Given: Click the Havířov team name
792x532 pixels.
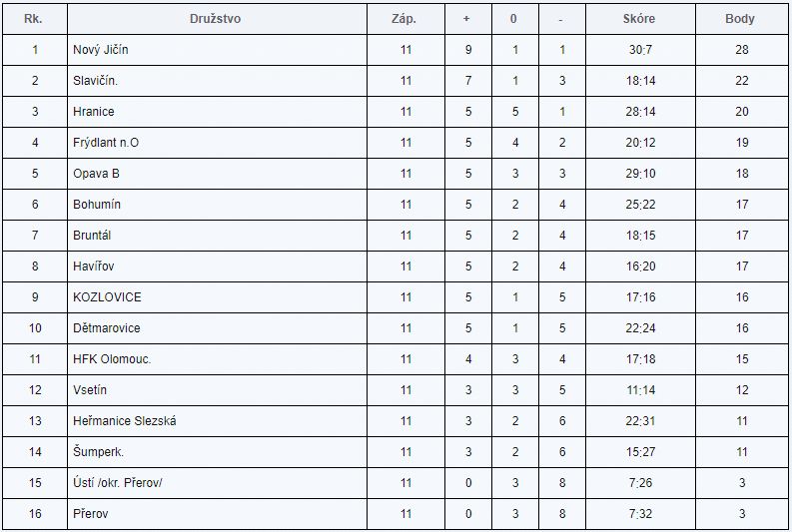Looking at the screenshot, I should [x=95, y=266].
